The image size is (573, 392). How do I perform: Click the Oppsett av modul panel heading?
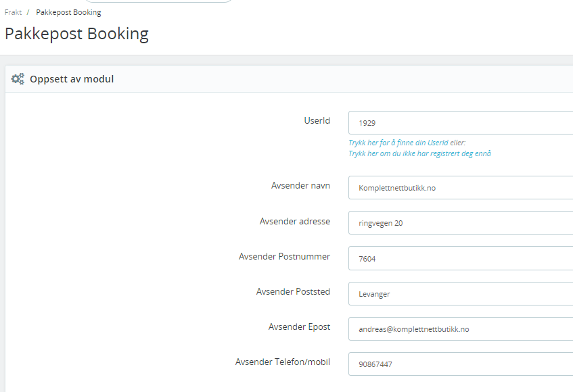tap(72, 79)
